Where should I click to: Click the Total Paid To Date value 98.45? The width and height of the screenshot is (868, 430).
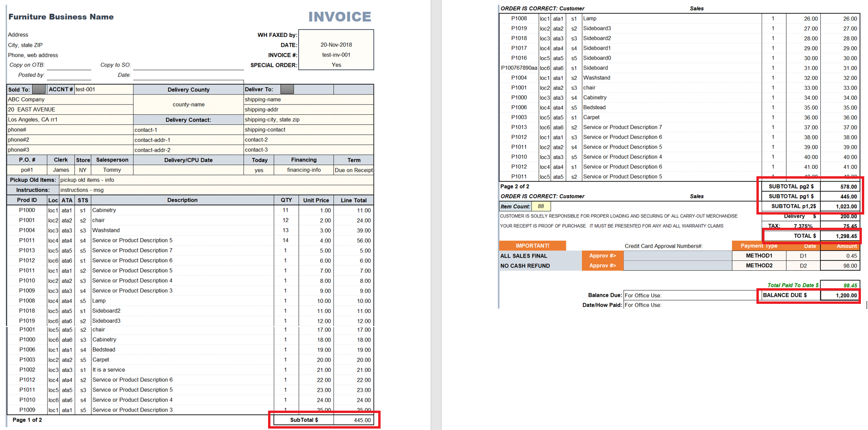tap(850, 285)
